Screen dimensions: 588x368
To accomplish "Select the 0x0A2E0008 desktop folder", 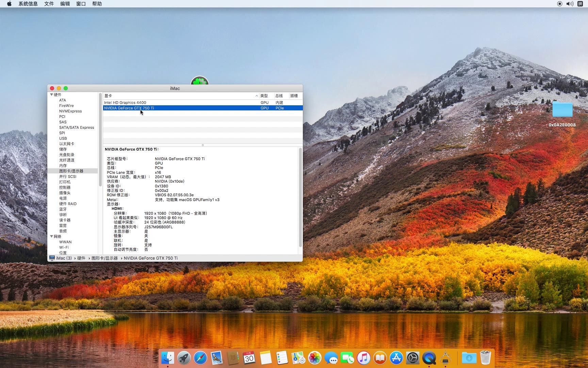I will 562,114.
